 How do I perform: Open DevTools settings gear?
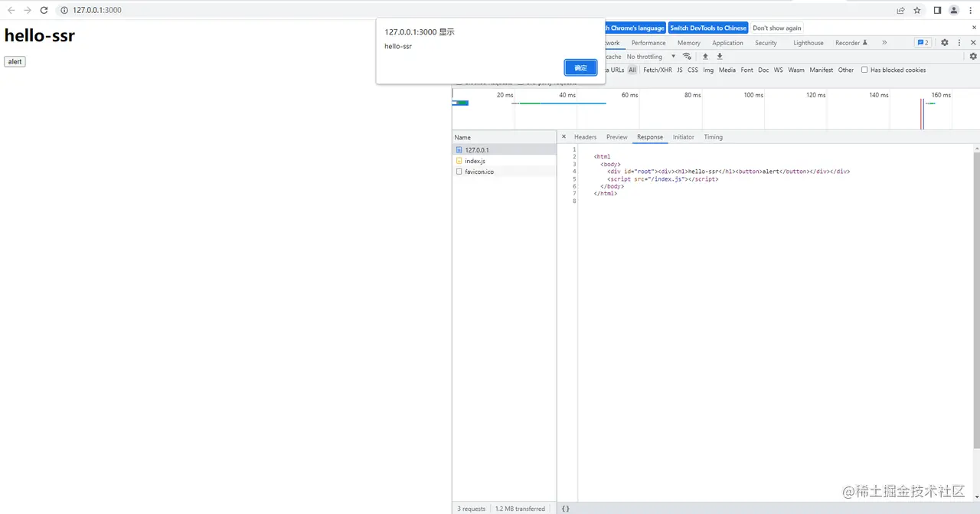[945, 43]
